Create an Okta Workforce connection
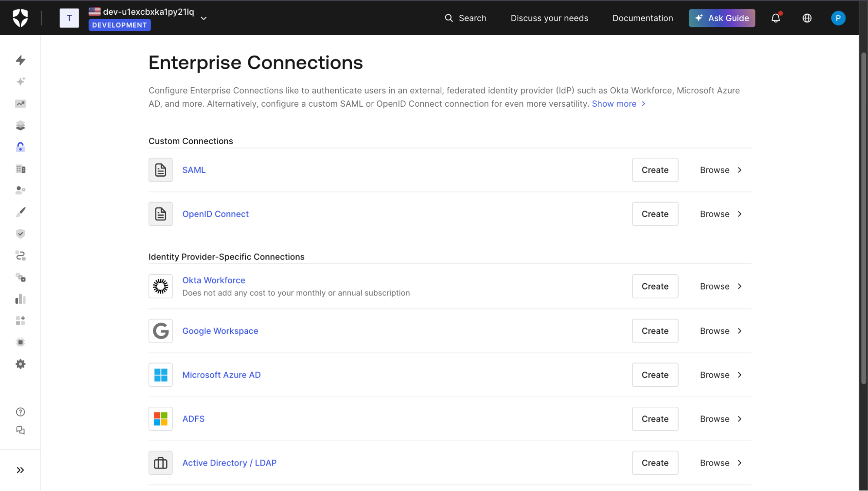 [654, 286]
